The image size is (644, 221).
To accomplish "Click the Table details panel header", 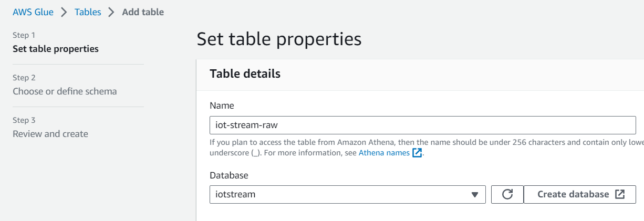I will (x=245, y=74).
